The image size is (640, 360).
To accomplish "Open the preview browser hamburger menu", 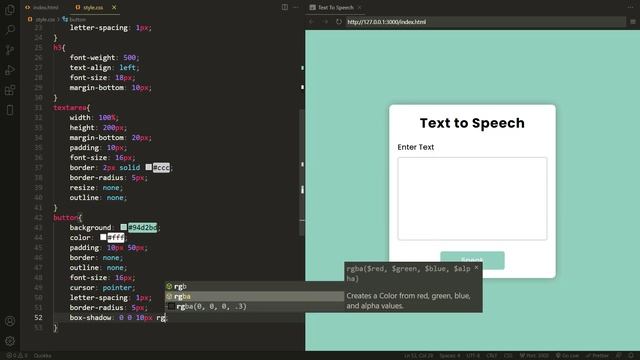I will (x=633, y=22).
